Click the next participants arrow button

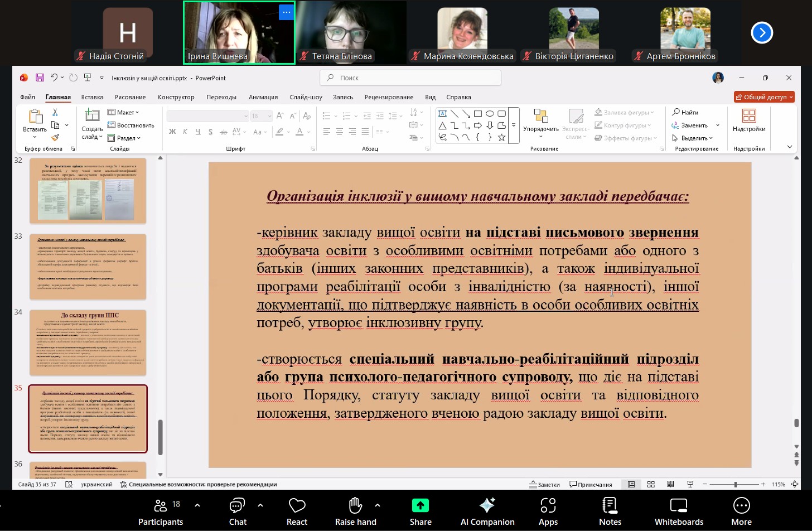[762, 33]
